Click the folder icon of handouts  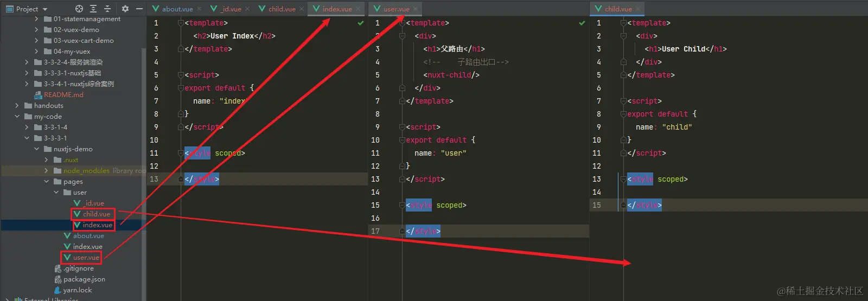(28, 106)
